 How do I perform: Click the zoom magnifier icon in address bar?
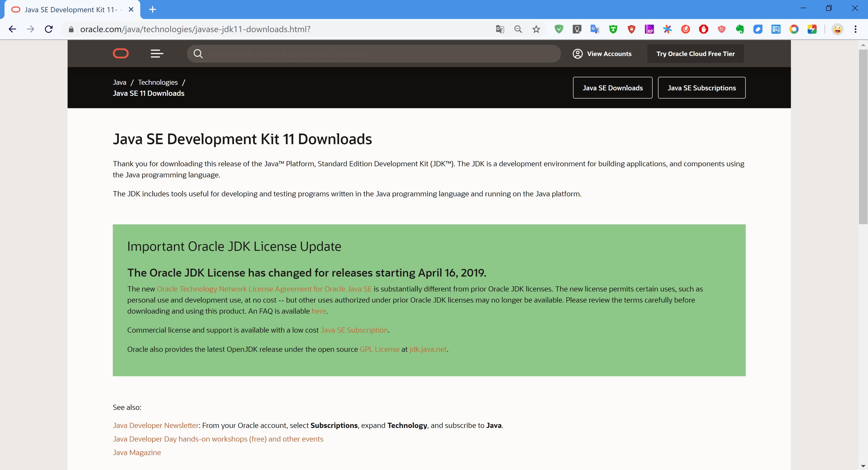(x=518, y=29)
